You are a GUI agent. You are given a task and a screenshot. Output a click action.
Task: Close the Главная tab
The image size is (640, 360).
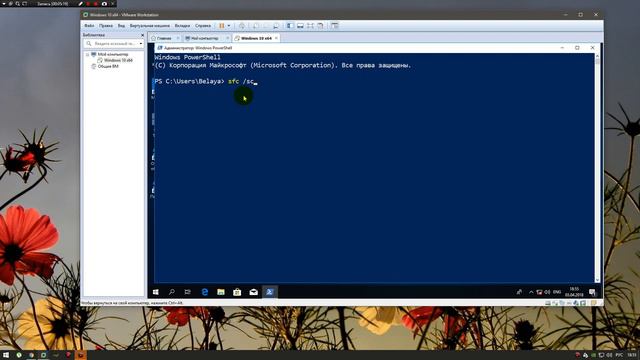pyautogui.click(x=178, y=38)
